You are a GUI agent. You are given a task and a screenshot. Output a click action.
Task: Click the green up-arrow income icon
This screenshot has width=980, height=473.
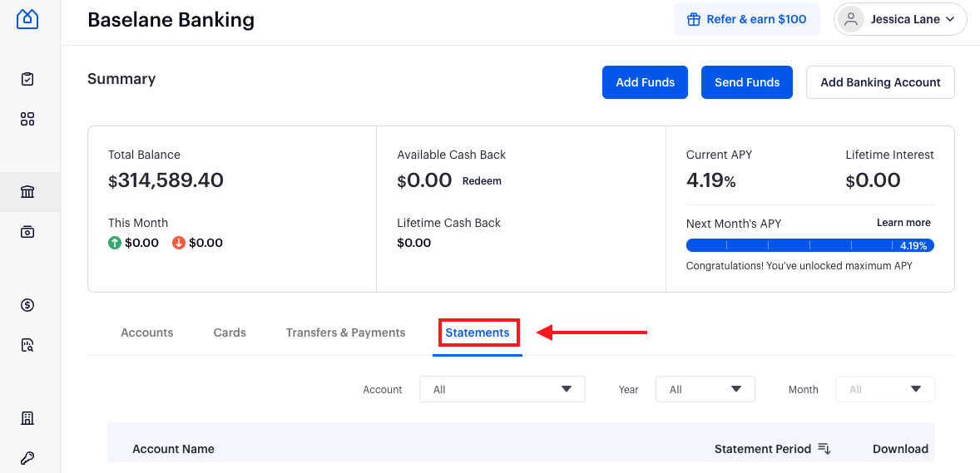click(114, 243)
